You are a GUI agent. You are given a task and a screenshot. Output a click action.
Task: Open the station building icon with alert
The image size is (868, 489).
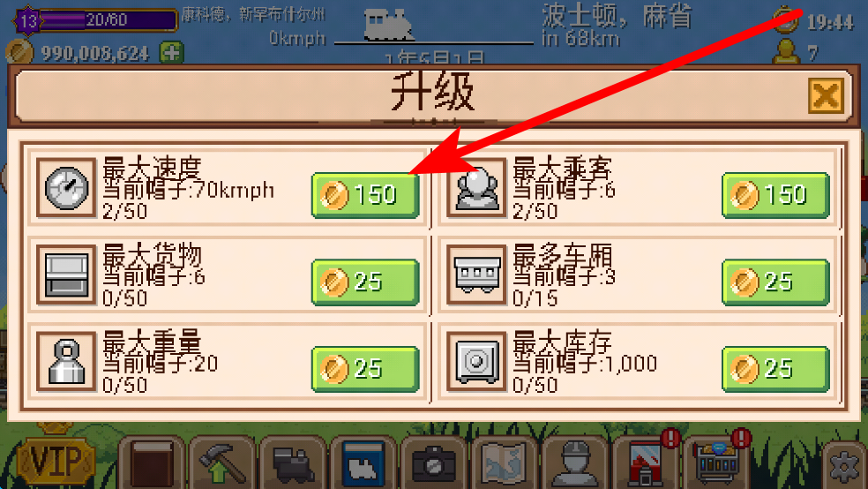pos(646,463)
